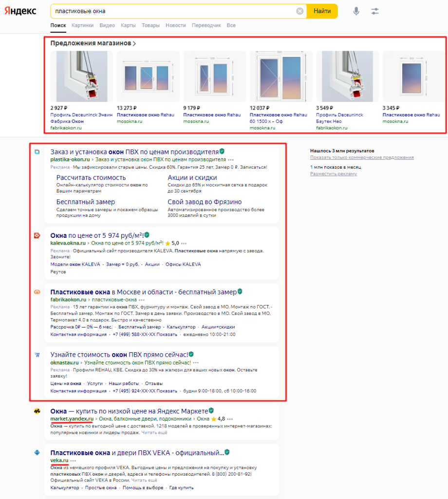Open product thumbnail priced 3 549 ₽
448x499 pixels.
coord(347,77)
